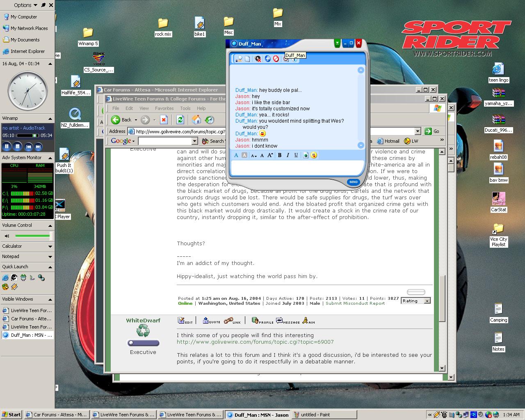The height and width of the screenshot is (420, 525).
Task: Open the File menu in Internet Explorer
Action: (116, 108)
